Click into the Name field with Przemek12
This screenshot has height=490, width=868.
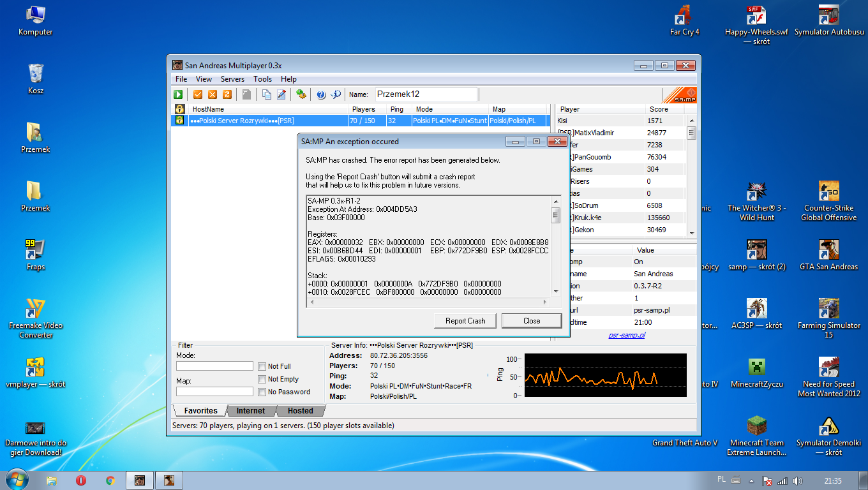pyautogui.click(x=426, y=94)
